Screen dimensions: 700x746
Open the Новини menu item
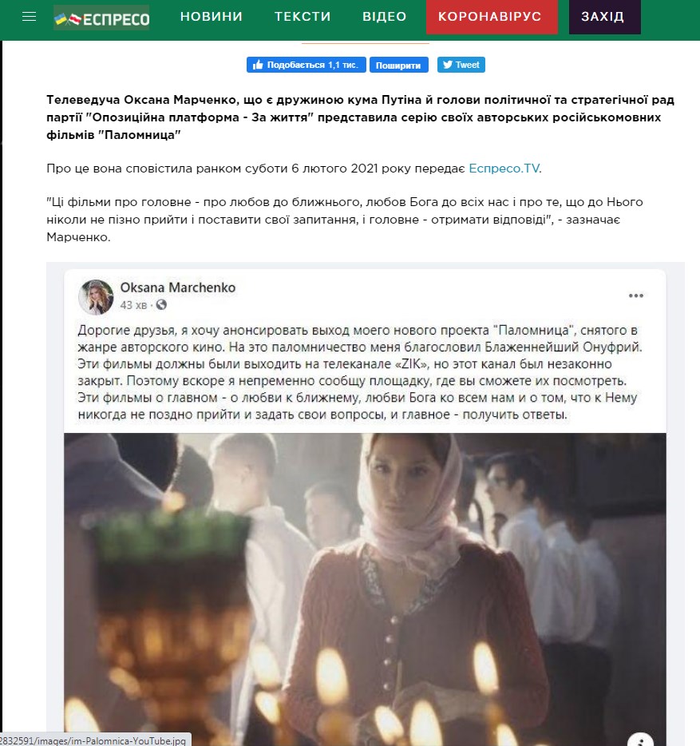pyautogui.click(x=212, y=17)
